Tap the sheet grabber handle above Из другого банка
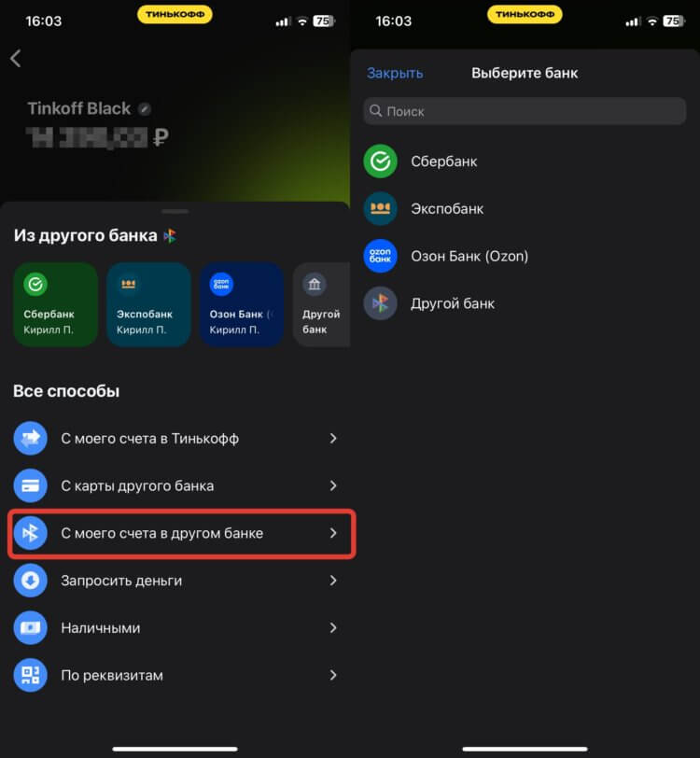 pos(175,211)
